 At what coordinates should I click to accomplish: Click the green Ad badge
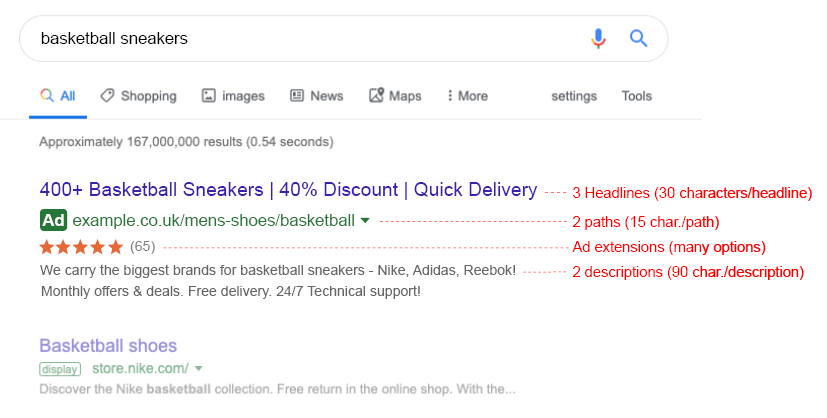point(53,220)
